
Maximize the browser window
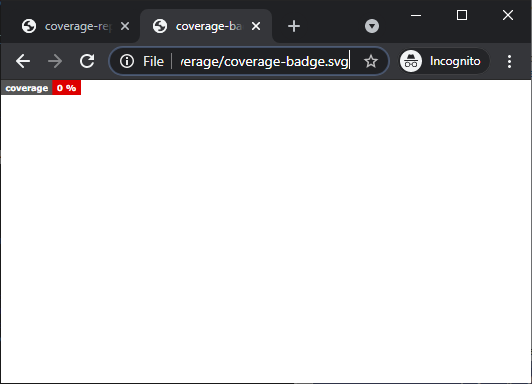[462, 15]
